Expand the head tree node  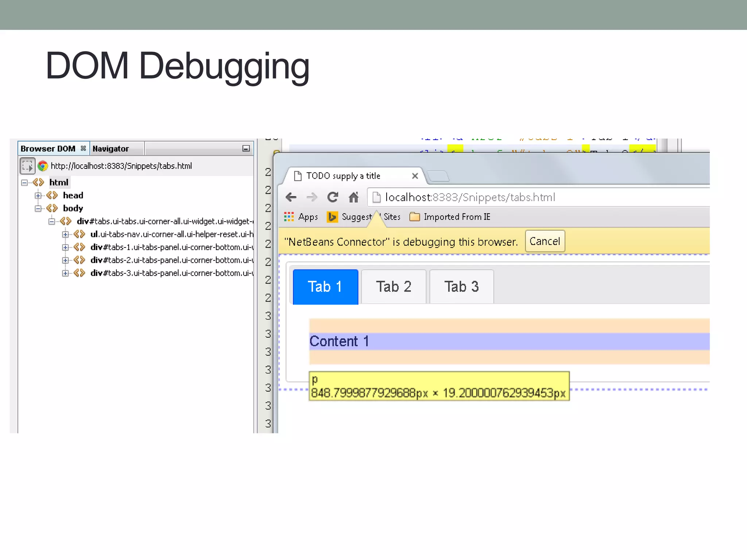[x=38, y=196]
